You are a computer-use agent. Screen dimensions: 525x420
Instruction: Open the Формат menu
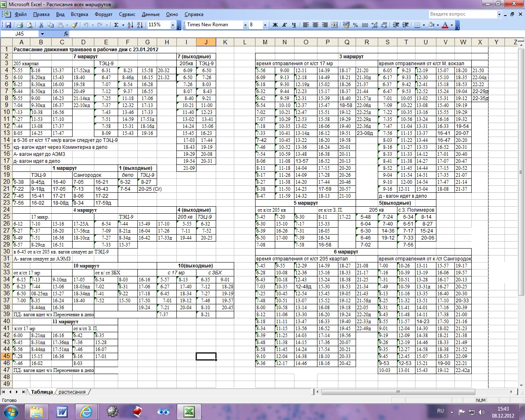pyautogui.click(x=103, y=14)
